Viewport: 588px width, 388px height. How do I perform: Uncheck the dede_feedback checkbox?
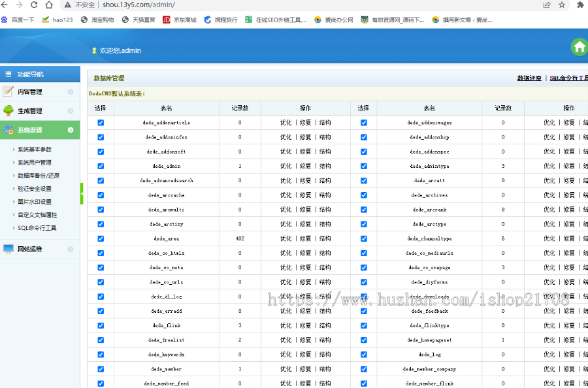(x=364, y=311)
